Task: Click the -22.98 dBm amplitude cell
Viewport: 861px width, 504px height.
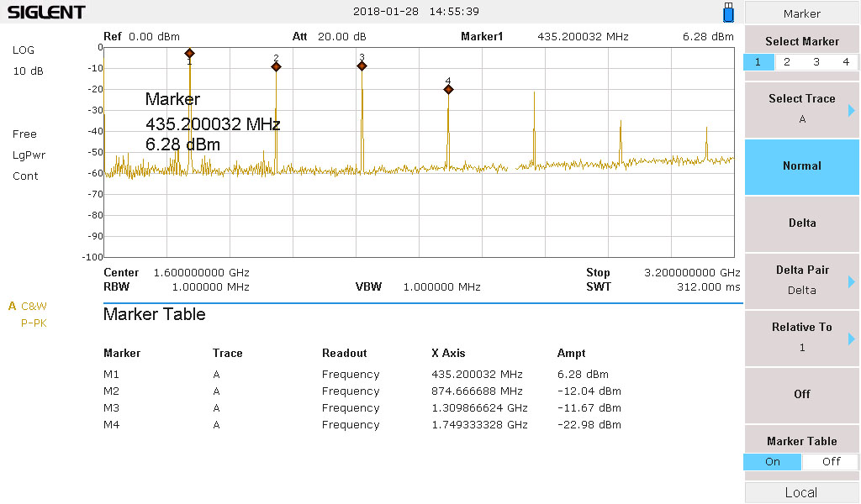Action: pyautogui.click(x=589, y=424)
